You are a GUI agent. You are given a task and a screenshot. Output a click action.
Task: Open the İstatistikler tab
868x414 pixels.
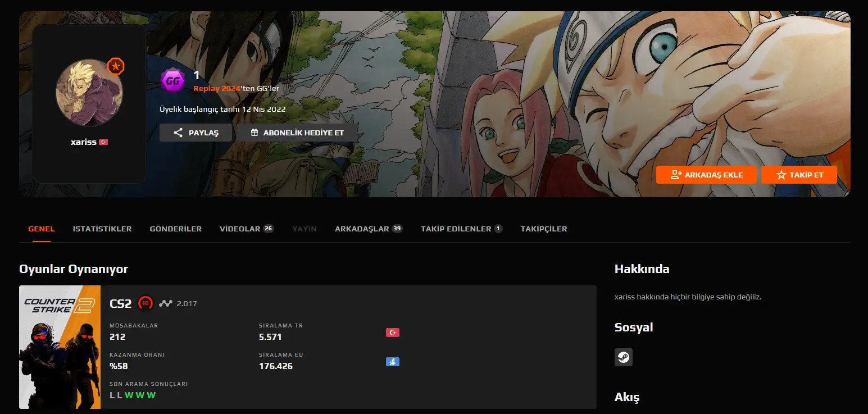tap(102, 229)
